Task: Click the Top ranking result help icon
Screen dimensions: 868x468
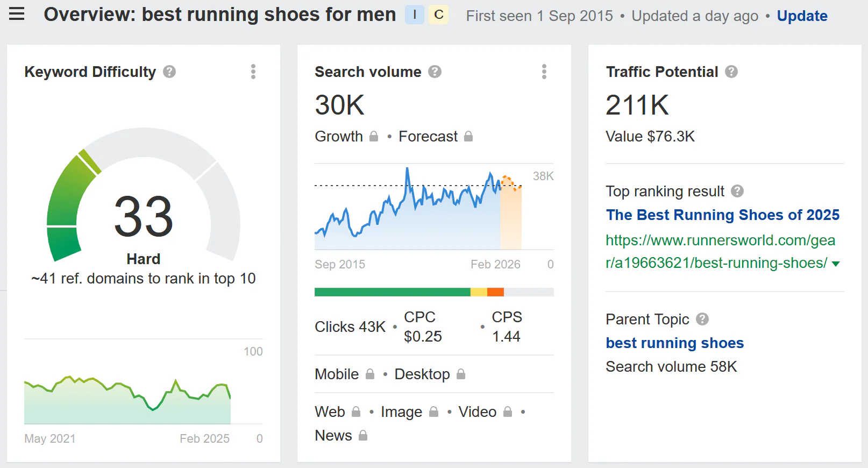Action: point(737,191)
